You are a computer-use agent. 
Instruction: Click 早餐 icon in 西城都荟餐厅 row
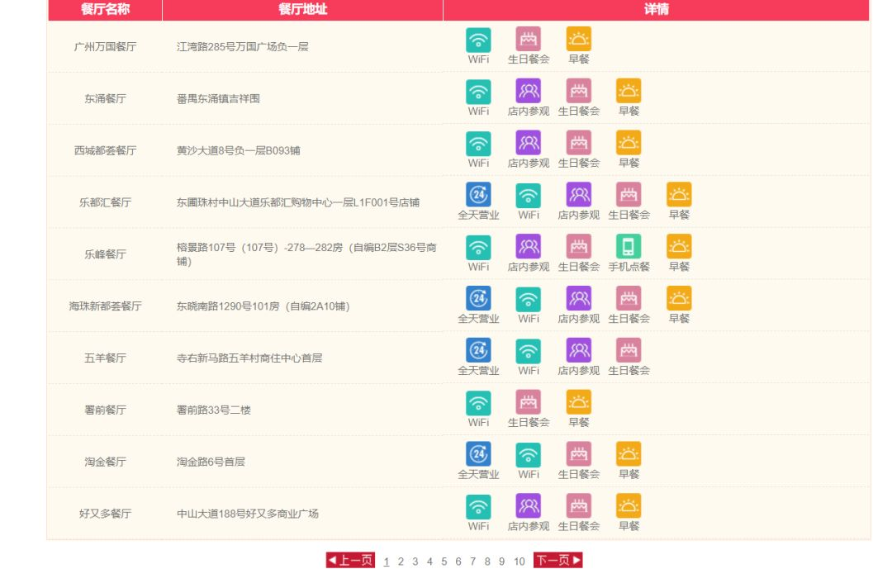[x=628, y=144]
